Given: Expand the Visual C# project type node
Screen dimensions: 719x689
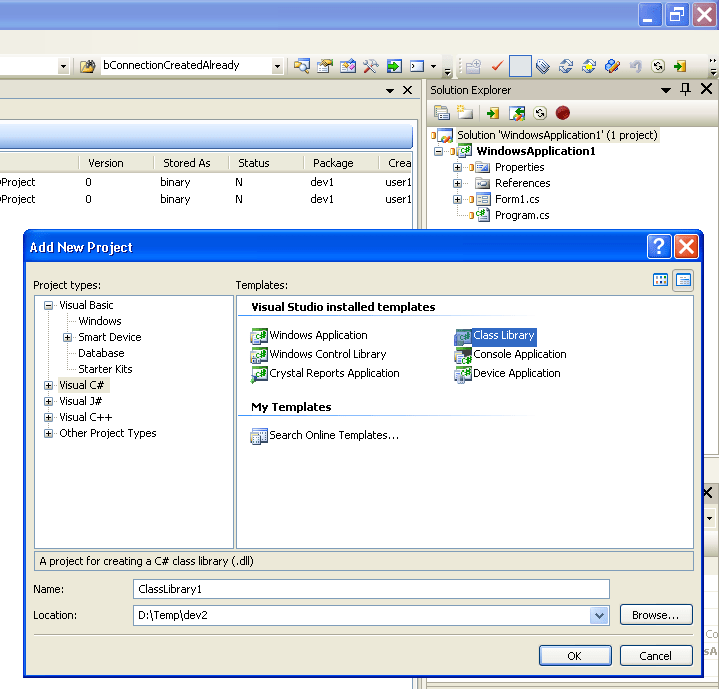Looking at the screenshot, I should [48, 386].
